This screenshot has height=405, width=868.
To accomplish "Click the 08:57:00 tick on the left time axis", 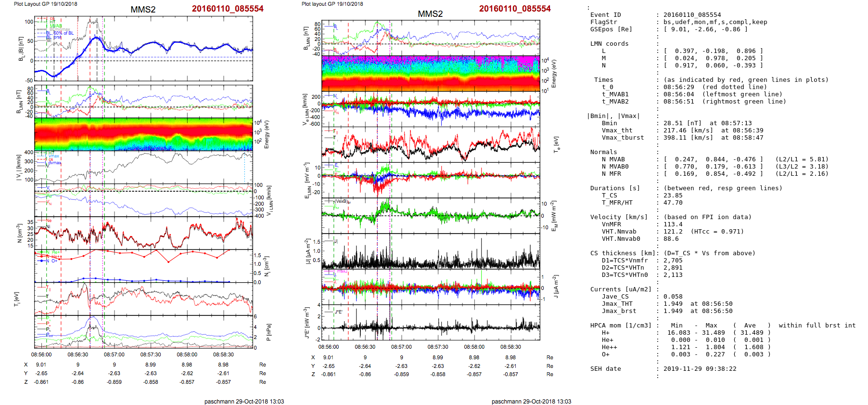I will (x=114, y=354).
